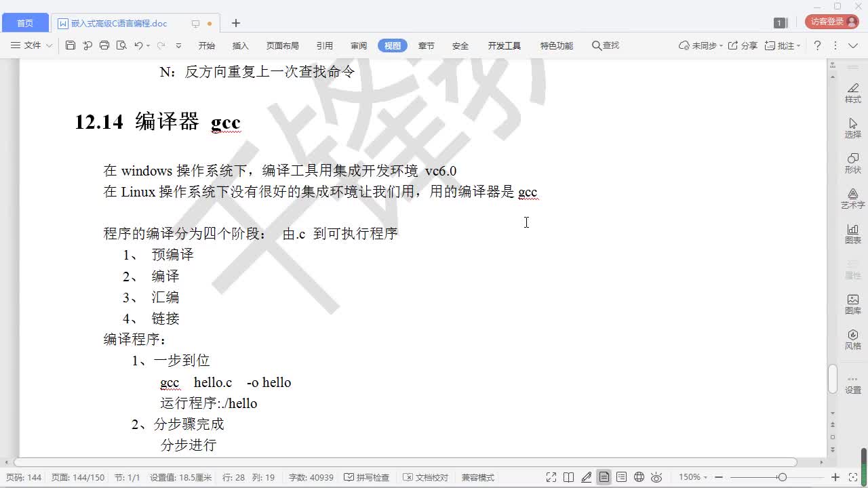Viewport: 868px width, 488px height.
Task: Click the export to PDF icon
Action: tap(87, 45)
